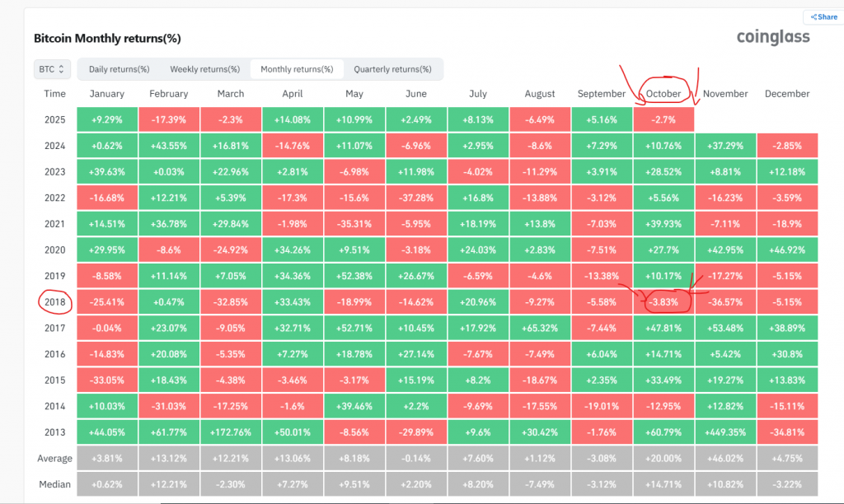Select the Monthly returns(%) tab
844x504 pixels.
(x=297, y=69)
